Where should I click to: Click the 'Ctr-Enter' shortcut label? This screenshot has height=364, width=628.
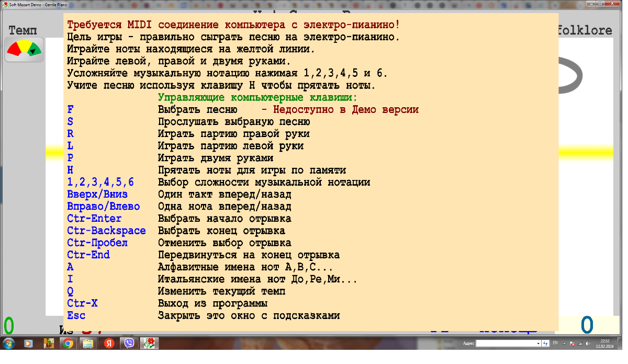click(94, 219)
